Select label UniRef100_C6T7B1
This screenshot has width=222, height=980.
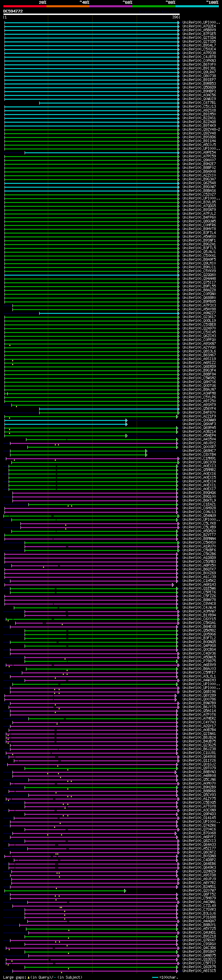pos(199,103)
